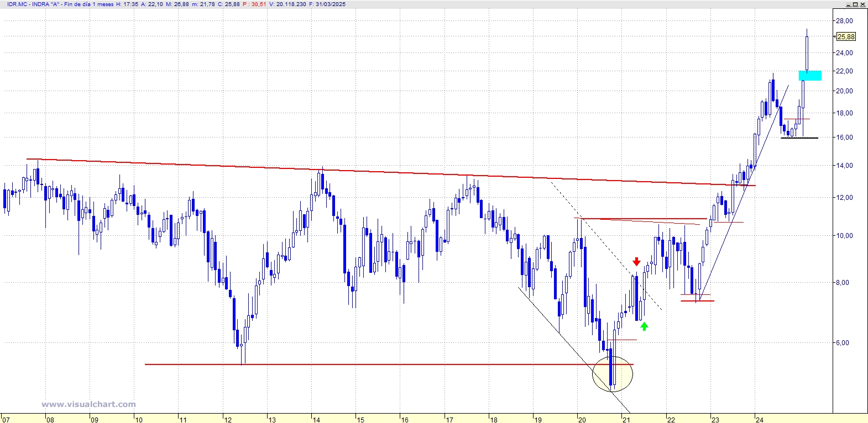
Task: Click the 14,00 price axis label
Action: [844, 166]
